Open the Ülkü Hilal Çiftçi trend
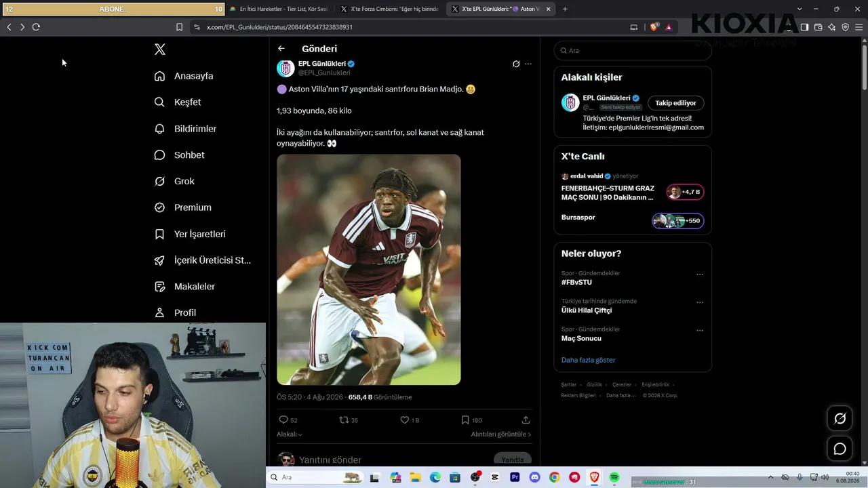 pos(587,310)
